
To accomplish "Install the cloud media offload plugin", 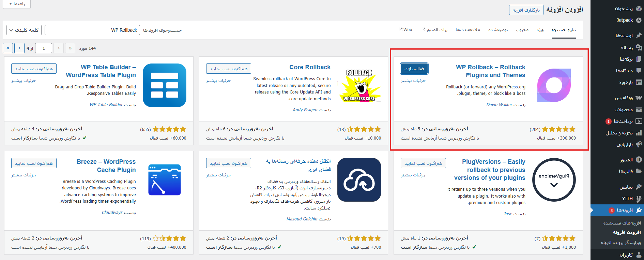I will click(229, 163).
